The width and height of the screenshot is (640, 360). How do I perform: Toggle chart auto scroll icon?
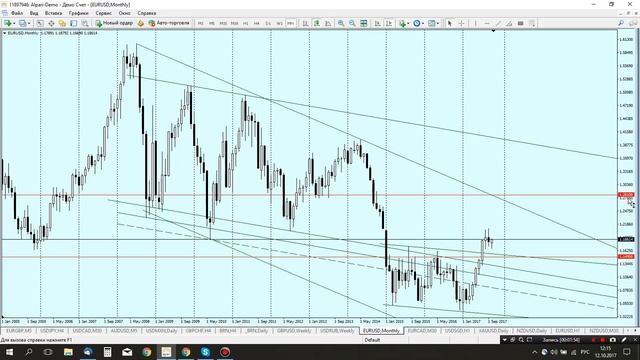(x=378, y=23)
